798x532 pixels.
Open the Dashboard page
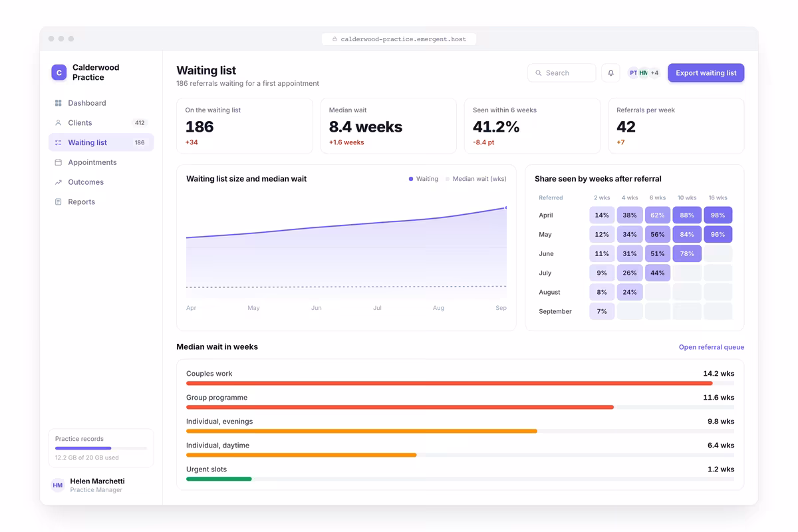101,103
